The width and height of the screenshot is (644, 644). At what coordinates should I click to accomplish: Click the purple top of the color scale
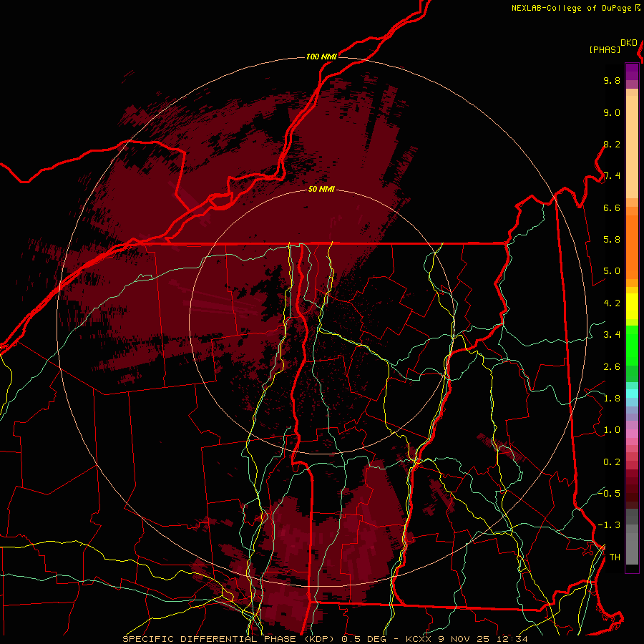click(632, 72)
